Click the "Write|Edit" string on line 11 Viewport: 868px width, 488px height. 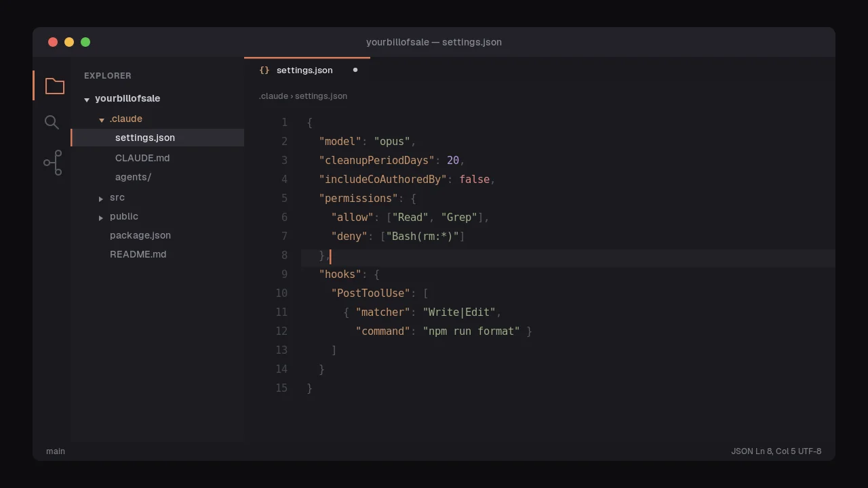[x=459, y=312]
